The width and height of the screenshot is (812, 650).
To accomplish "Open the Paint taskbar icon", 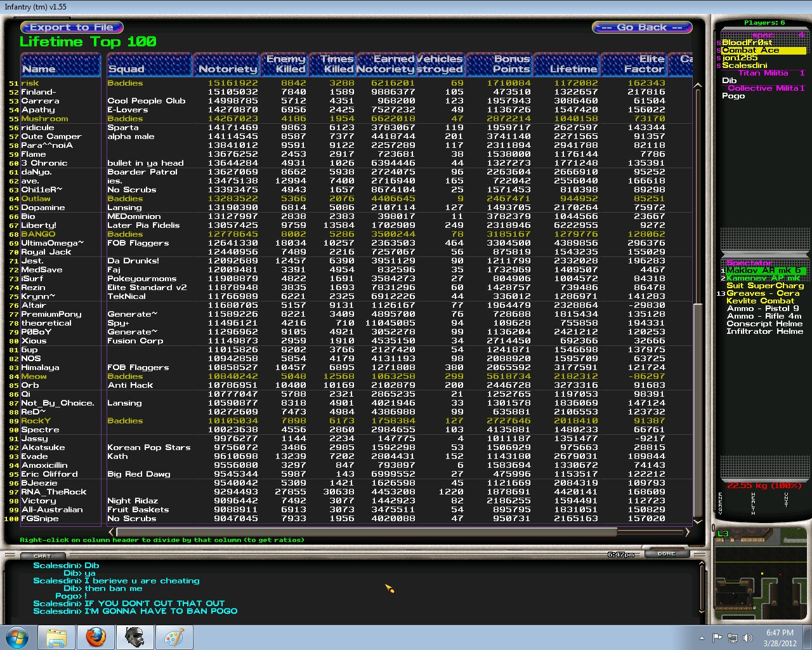I will [173, 637].
